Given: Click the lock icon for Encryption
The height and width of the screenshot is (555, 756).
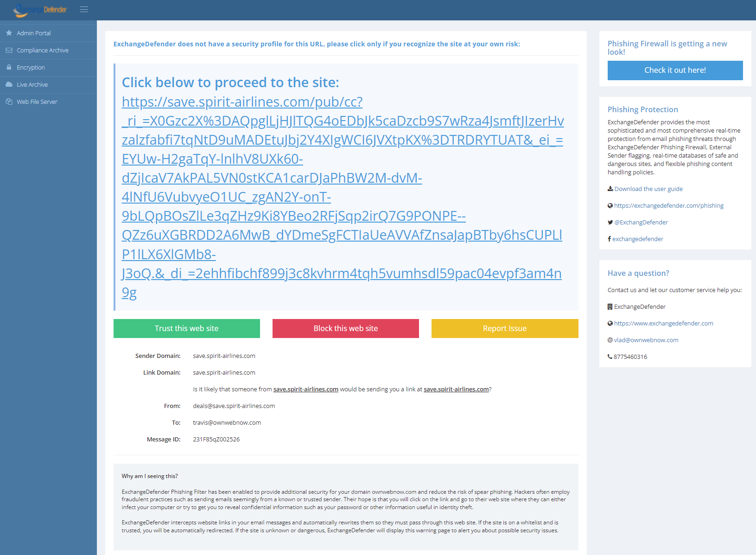Looking at the screenshot, I should [9, 67].
